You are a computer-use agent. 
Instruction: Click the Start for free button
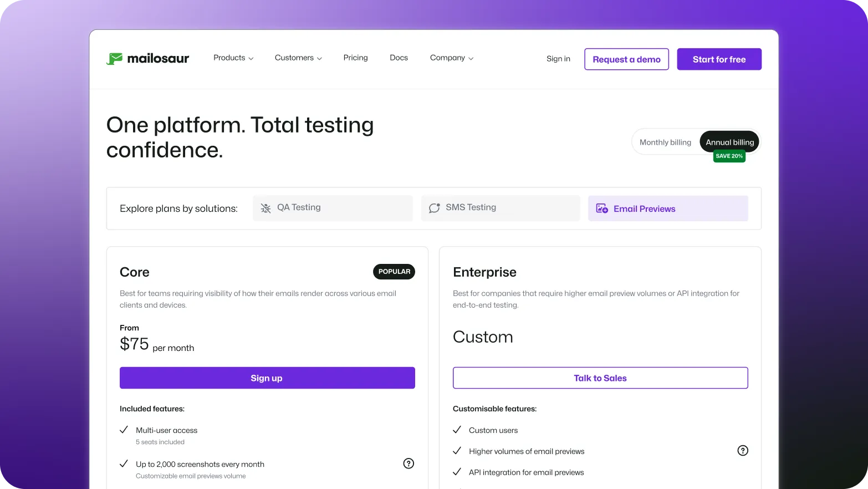coord(719,59)
